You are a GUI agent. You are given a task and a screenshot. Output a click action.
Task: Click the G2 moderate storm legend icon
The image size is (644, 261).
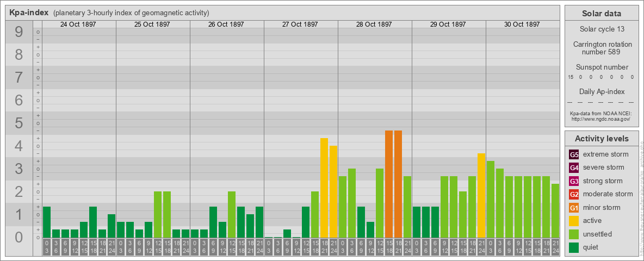(x=574, y=194)
